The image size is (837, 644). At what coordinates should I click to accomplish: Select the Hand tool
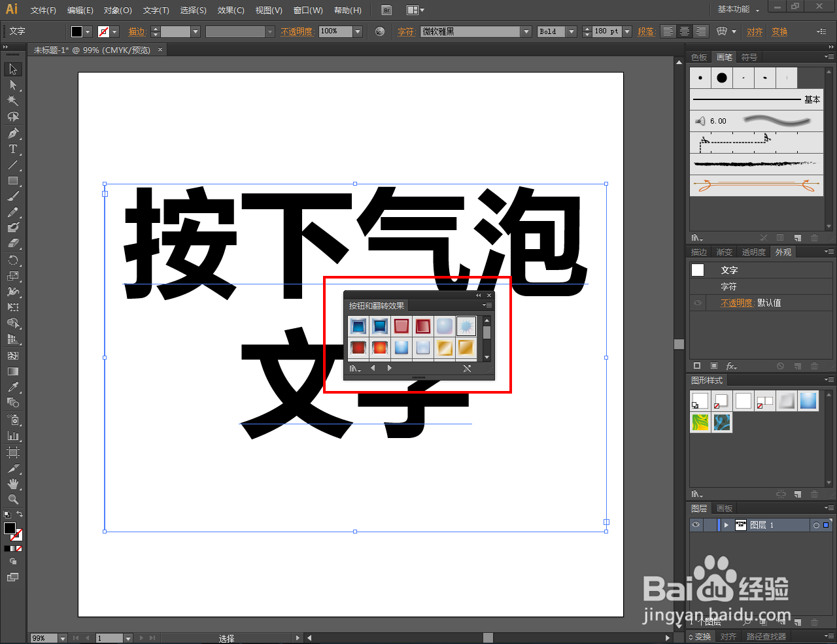pyautogui.click(x=13, y=484)
